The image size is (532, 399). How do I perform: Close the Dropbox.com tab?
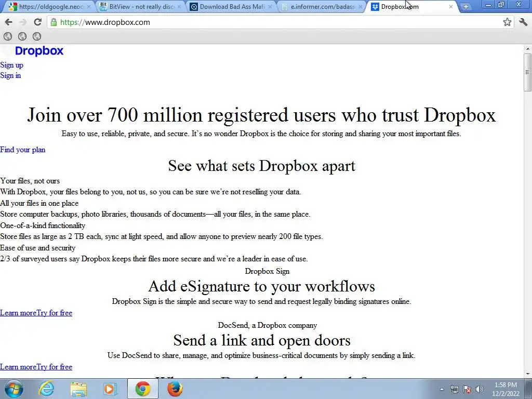(451, 6)
